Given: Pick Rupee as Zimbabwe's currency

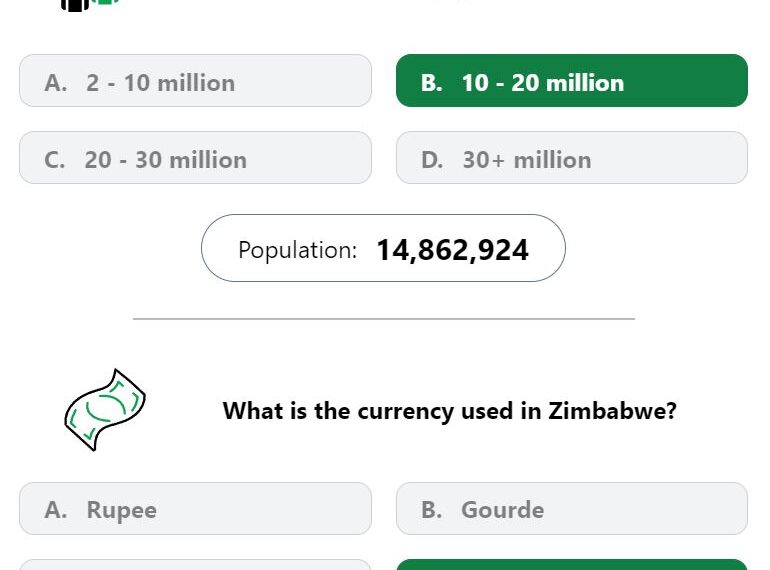Looking at the screenshot, I should [195, 509].
